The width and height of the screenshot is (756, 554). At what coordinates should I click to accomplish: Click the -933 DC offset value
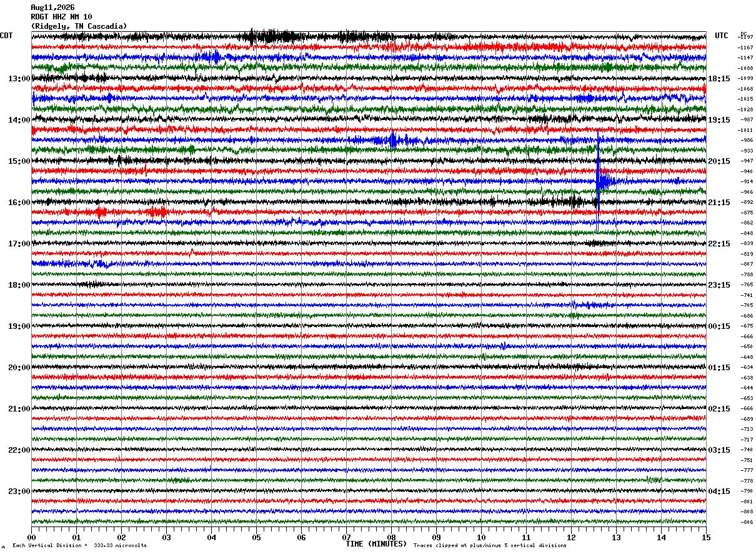point(747,151)
